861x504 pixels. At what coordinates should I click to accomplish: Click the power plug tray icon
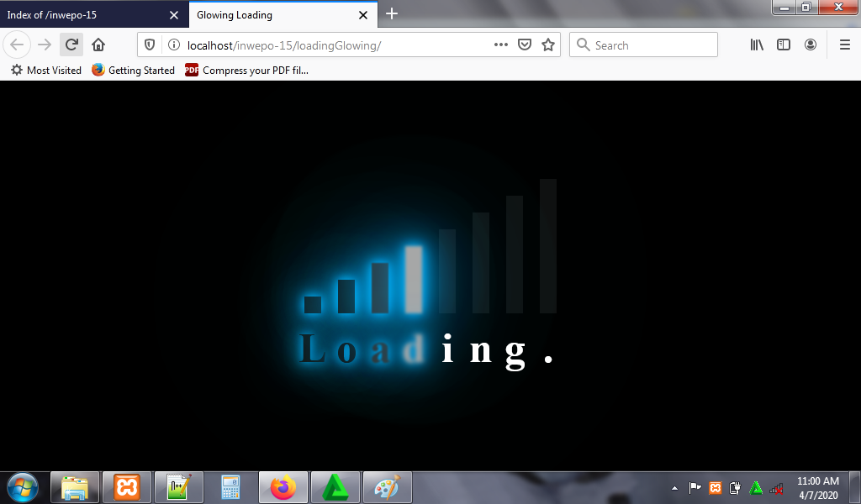click(735, 487)
